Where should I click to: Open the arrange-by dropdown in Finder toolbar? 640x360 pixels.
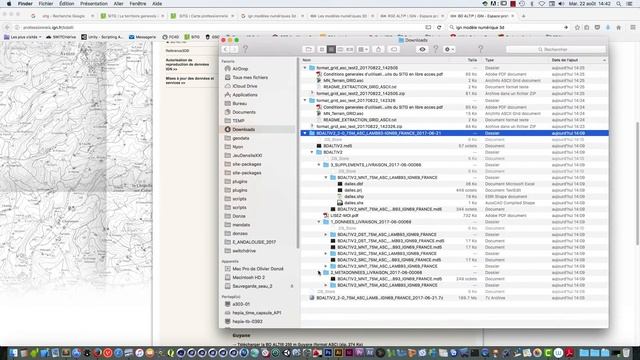pos(362,49)
